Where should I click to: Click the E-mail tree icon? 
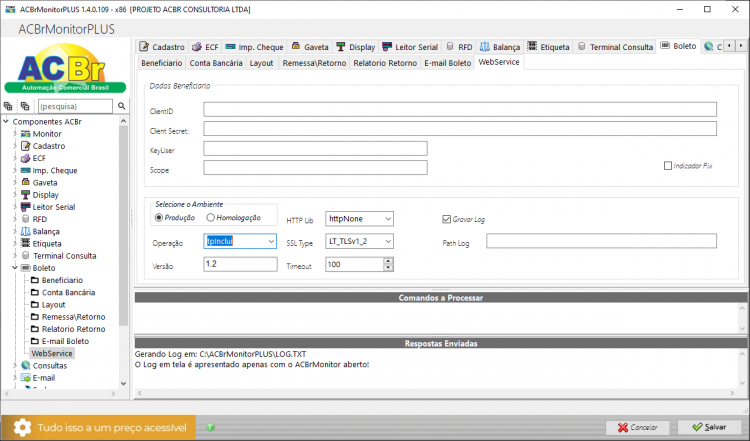pyautogui.click(x=25, y=378)
